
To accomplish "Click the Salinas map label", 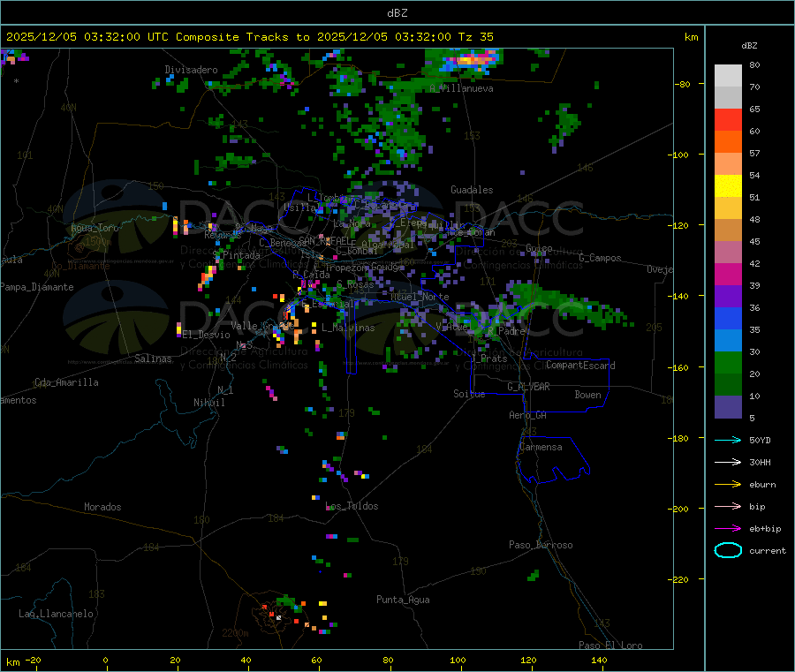I will 153,359.
